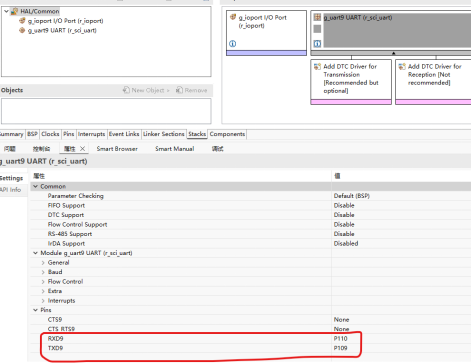Image resolution: width=472 pixels, height=363 pixels.
Task: Open the Settings side tab
Action: 11,178
